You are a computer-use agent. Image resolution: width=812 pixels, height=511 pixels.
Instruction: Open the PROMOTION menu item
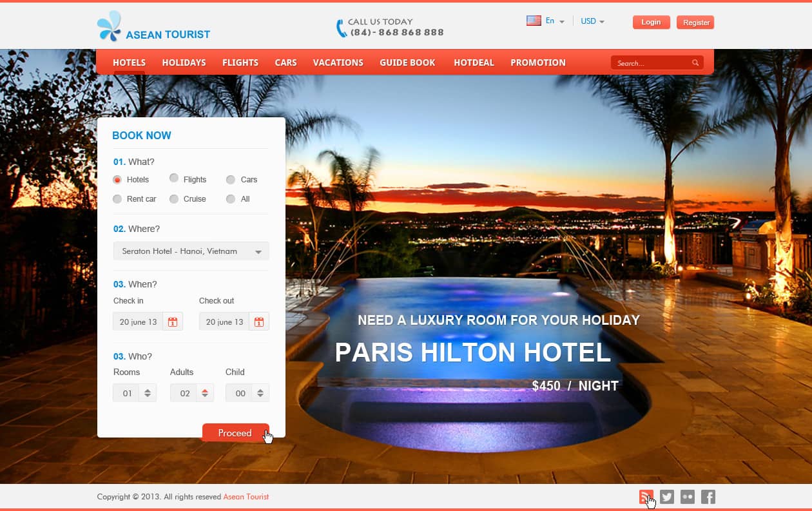point(538,63)
